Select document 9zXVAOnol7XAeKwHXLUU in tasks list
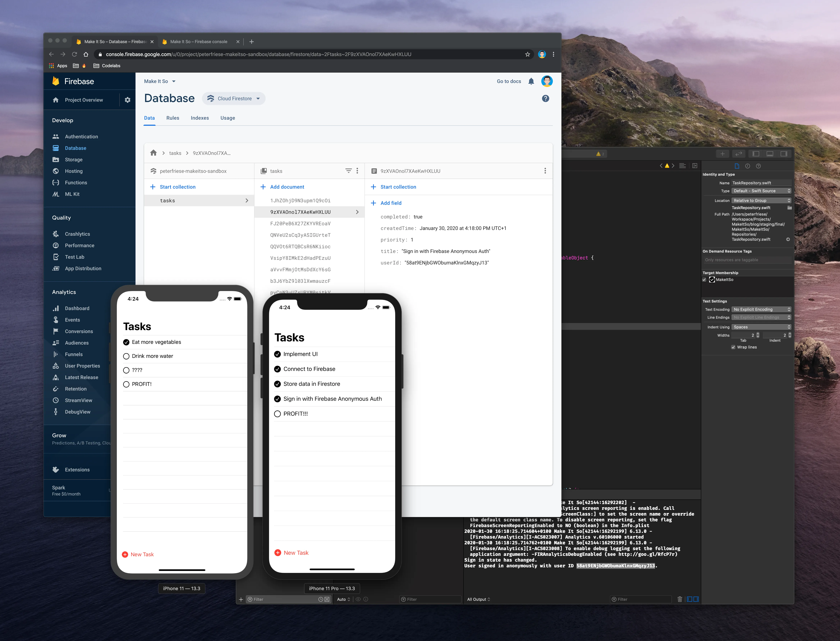Image resolution: width=840 pixels, height=641 pixels. [x=300, y=212]
